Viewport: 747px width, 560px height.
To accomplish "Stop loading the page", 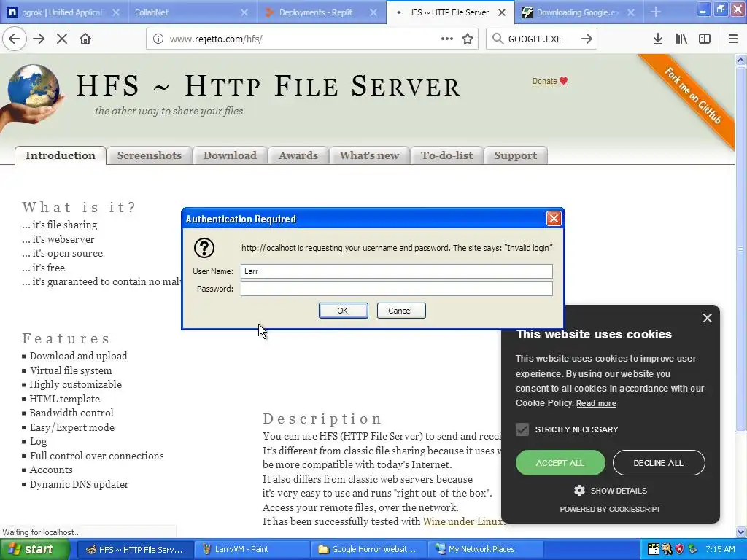I will tap(62, 39).
